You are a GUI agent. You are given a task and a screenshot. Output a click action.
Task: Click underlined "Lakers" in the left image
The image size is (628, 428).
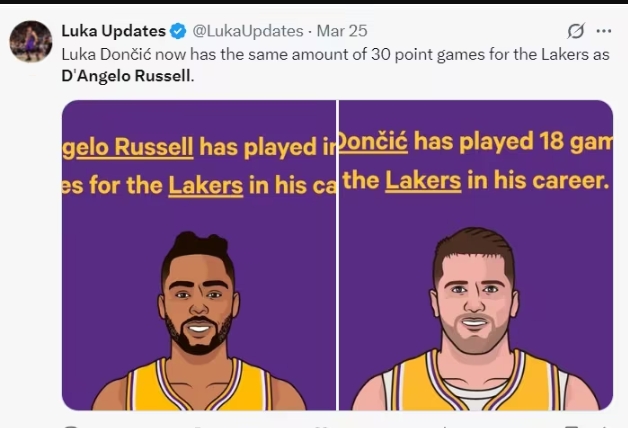click(205, 185)
